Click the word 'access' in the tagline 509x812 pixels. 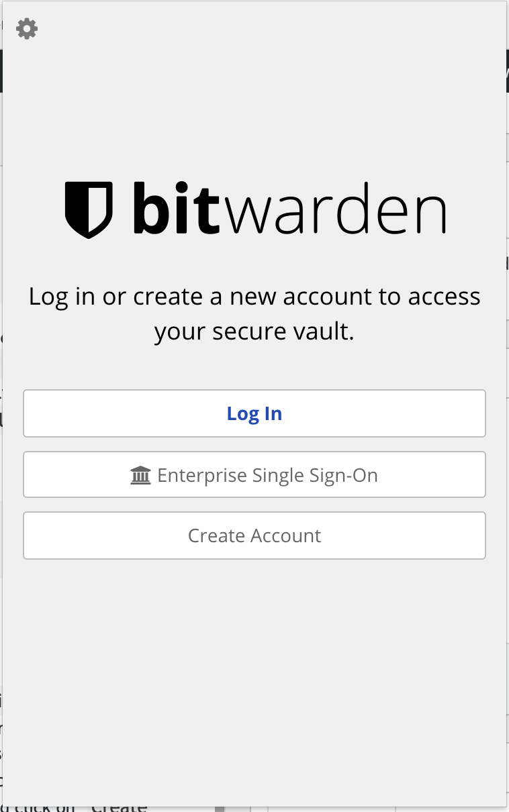pyautogui.click(x=445, y=297)
